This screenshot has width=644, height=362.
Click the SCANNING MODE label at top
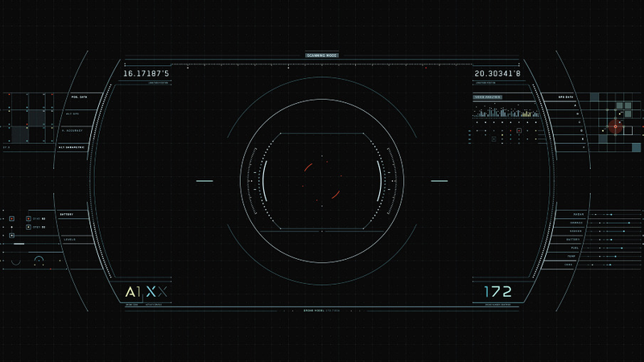click(x=322, y=55)
